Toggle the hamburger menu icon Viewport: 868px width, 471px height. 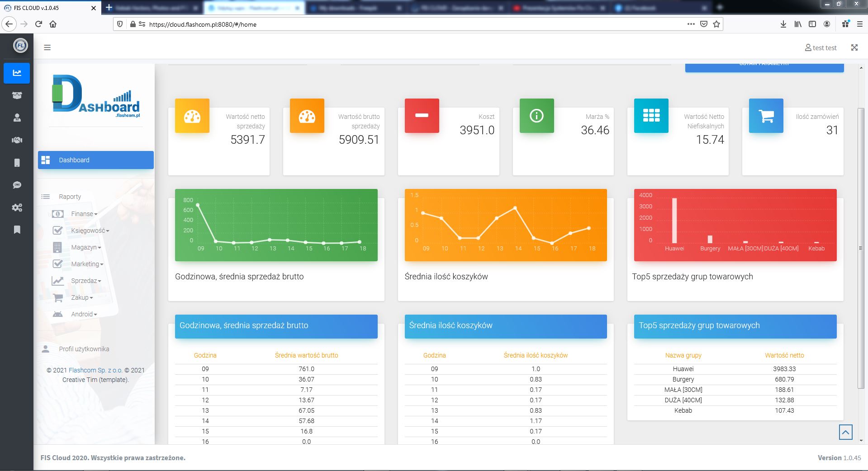(x=47, y=47)
